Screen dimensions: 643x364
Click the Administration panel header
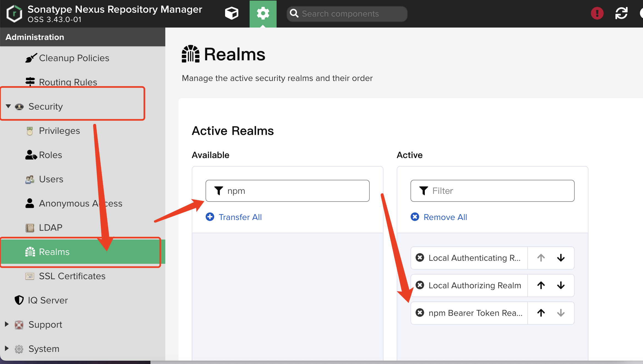click(83, 37)
